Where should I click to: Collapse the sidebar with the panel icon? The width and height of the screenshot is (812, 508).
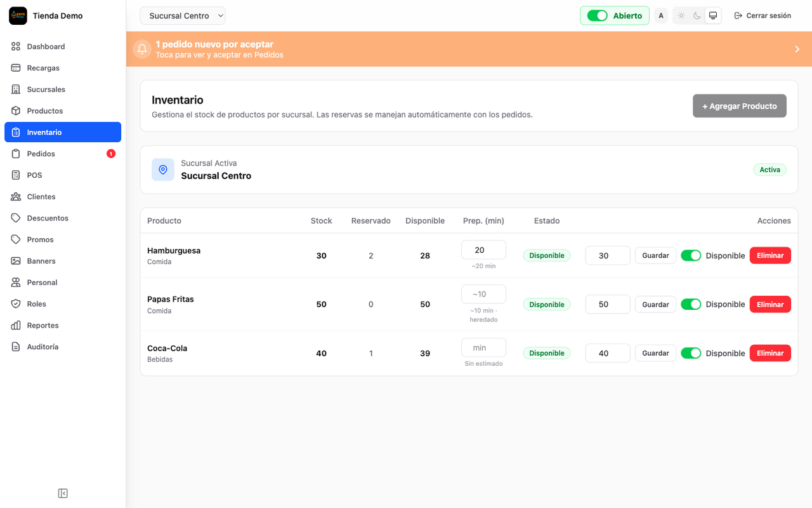coord(63,493)
